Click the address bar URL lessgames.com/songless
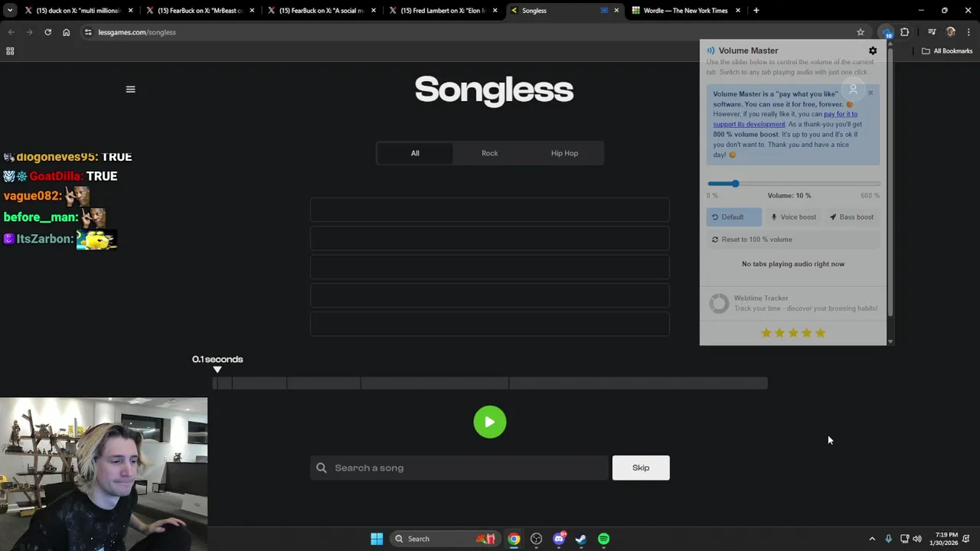The height and width of the screenshot is (551, 980). [x=137, y=32]
